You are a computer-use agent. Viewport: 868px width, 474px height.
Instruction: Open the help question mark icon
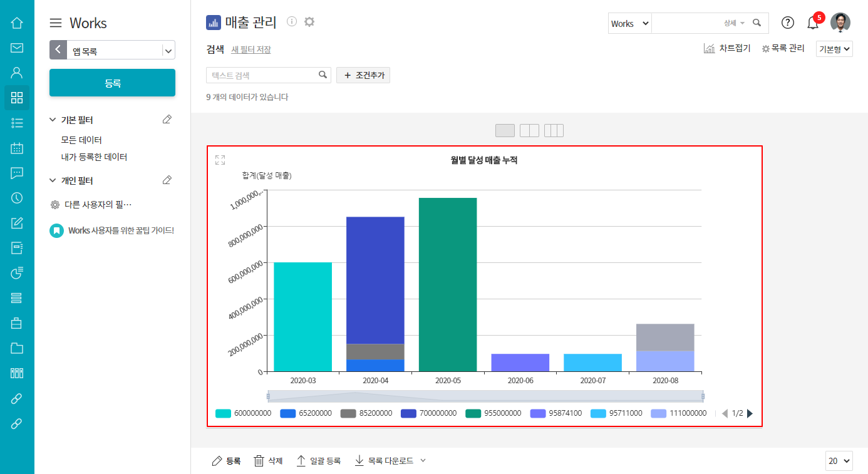coord(788,23)
